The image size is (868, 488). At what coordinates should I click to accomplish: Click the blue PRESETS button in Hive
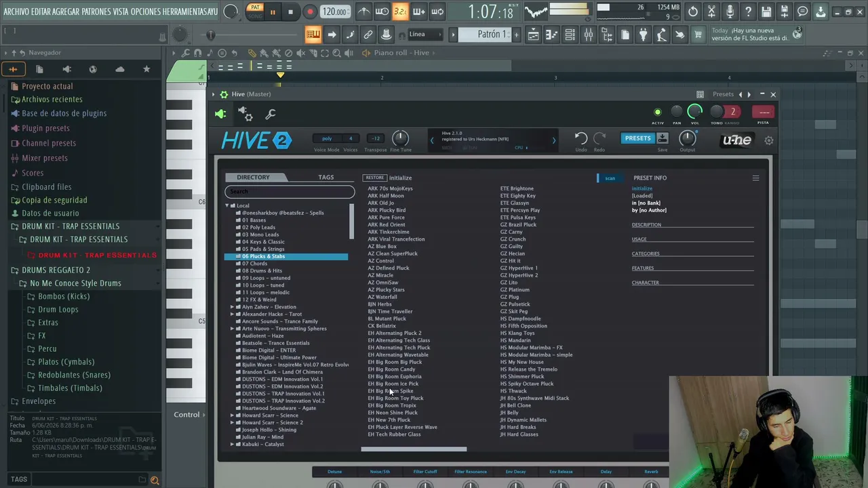click(637, 138)
